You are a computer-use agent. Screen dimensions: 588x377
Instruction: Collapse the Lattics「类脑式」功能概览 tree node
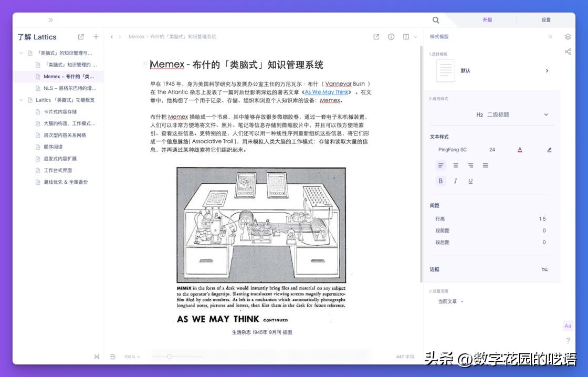(21, 100)
